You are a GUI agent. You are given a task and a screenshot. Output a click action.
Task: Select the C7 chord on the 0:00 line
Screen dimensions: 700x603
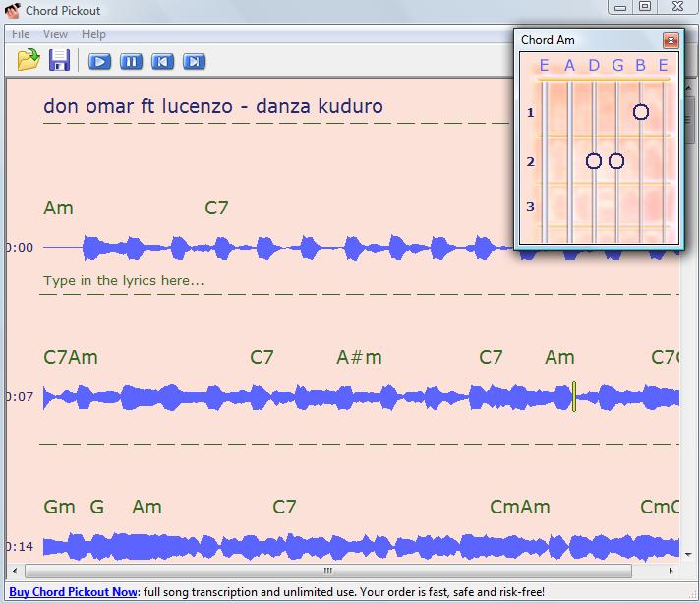[x=216, y=209]
